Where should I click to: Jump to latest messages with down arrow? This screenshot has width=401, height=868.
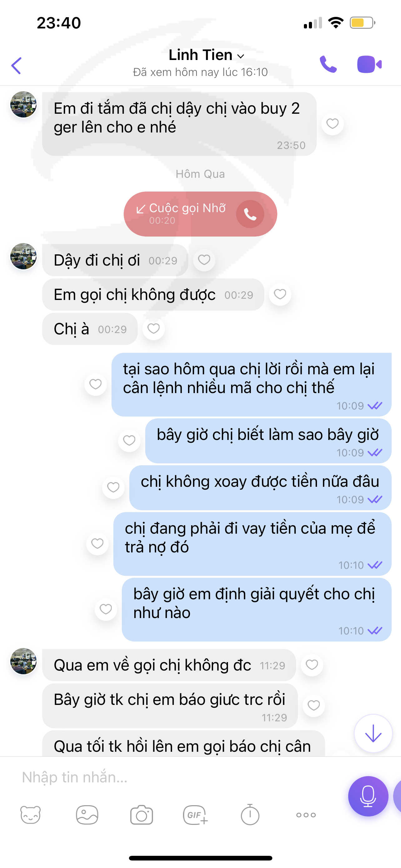pos(373,733)
